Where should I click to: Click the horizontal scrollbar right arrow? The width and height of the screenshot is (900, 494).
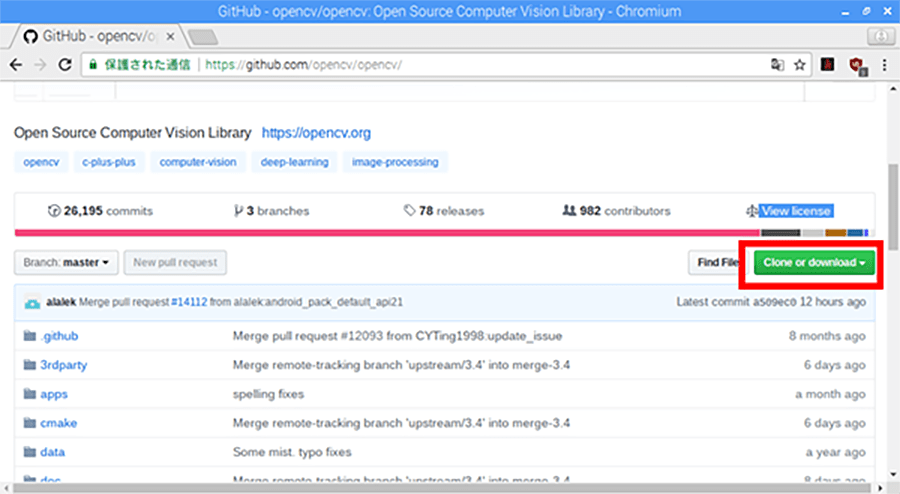(x=882, y=489)
